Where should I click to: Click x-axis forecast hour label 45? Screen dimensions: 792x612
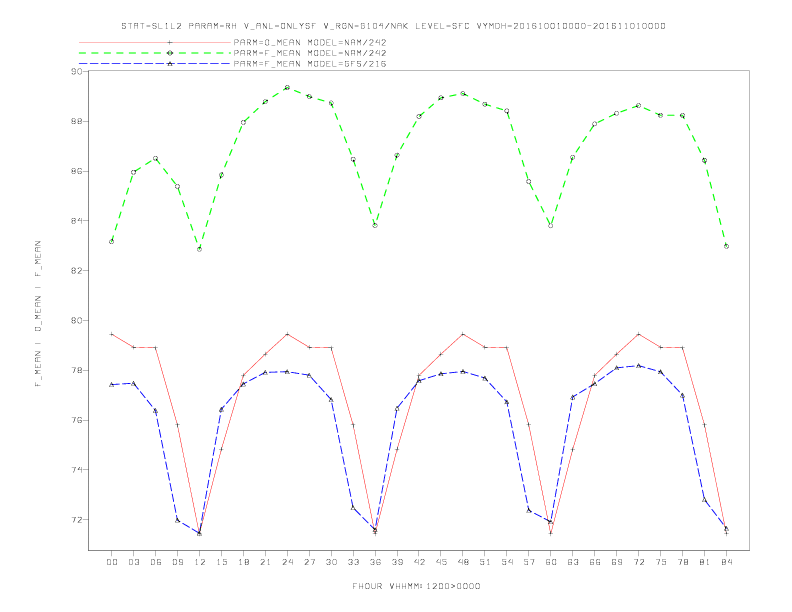pyautogui.click(x=441, y=562)
